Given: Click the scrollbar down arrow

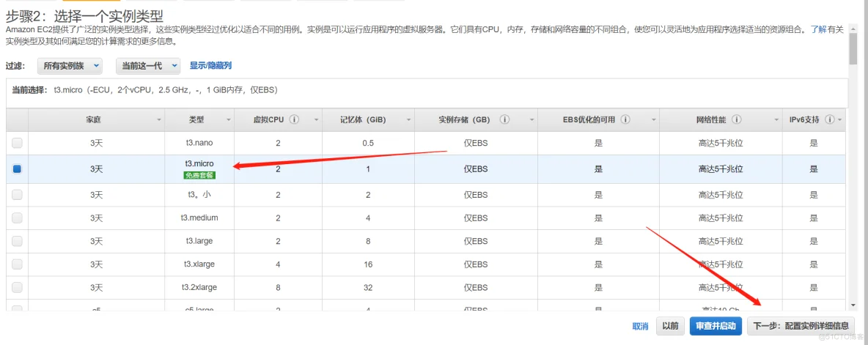Looking at the screenshot, I should [x=854, y=305].
